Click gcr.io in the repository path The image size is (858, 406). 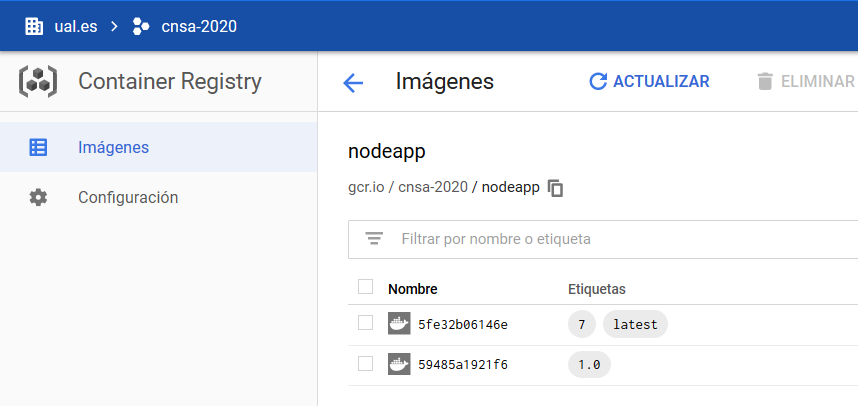(366, 187)
